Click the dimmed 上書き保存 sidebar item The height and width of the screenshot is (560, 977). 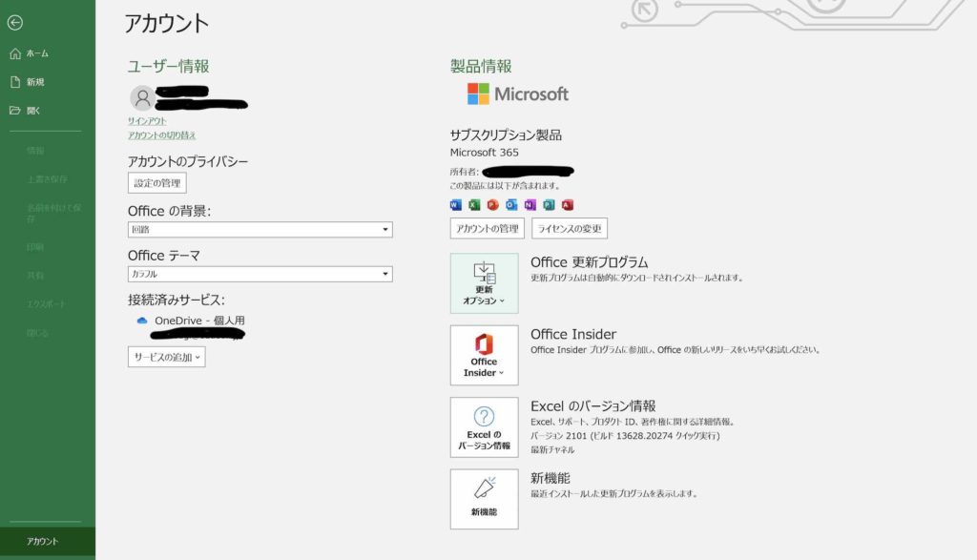48,179
